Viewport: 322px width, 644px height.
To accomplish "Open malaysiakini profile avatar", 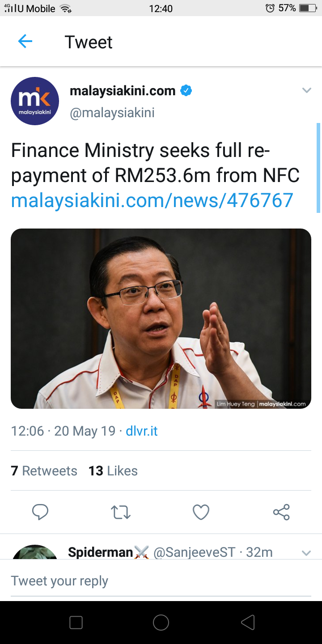I will [35, 101].
